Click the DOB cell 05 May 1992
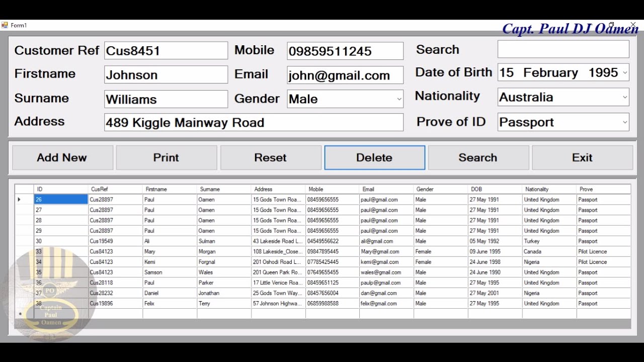This screenshot has height=362, width=644. pos(495,241)
